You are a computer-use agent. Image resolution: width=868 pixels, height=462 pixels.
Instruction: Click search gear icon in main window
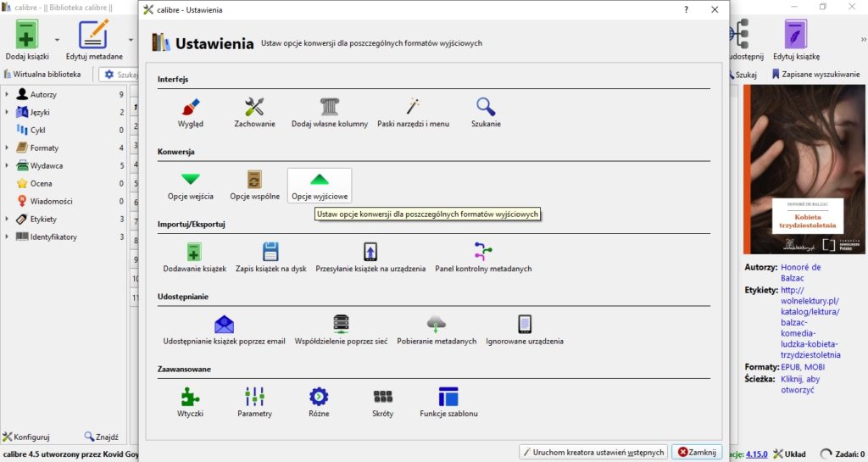(109, 74)
